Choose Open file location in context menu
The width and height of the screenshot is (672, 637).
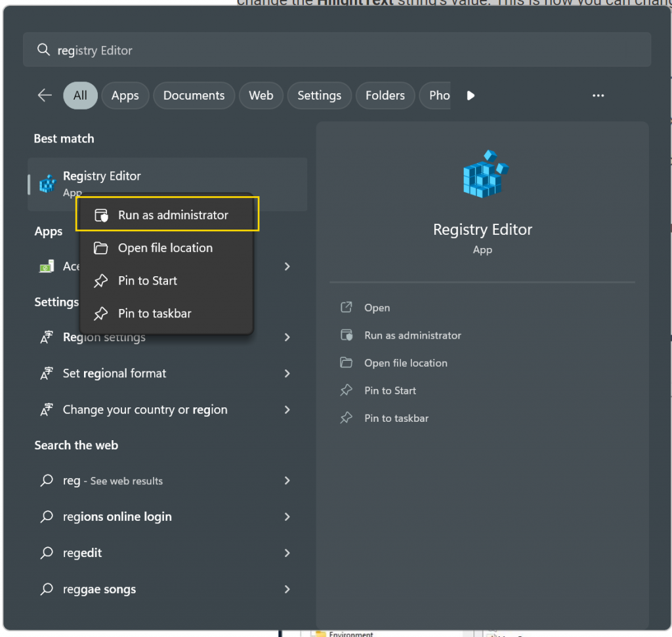coord(167,248)
